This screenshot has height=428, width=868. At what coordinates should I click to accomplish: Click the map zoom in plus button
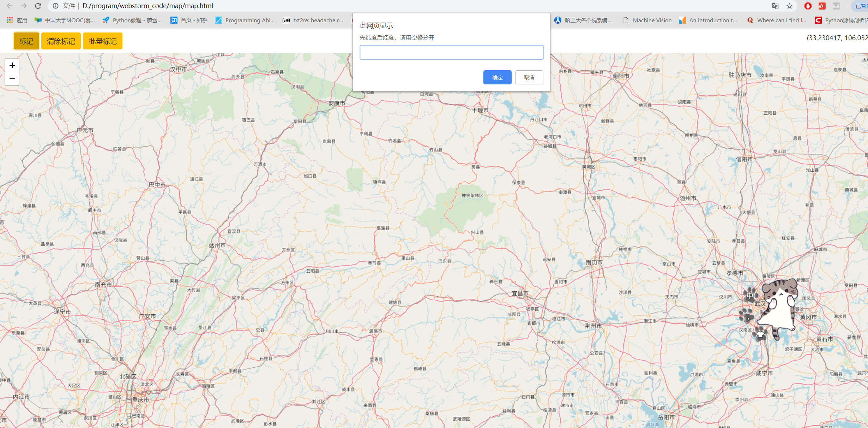(x=12, y=65)
